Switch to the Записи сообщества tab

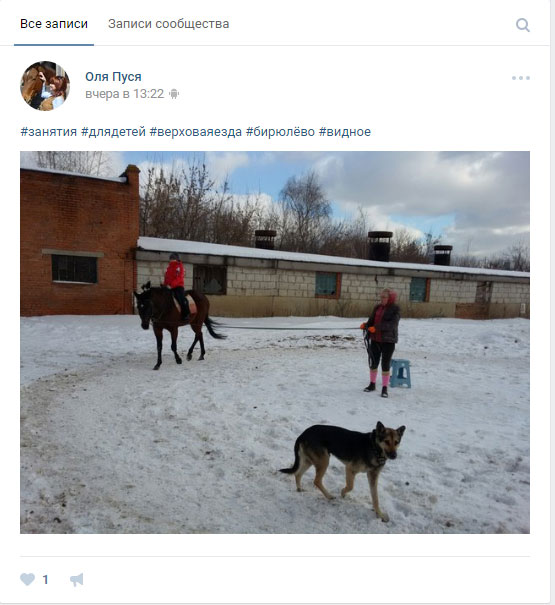169,24
